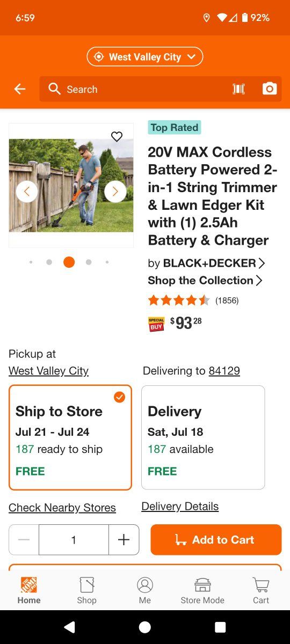
Task: Favorite the product with heart icon
Action: (x=117, y=137)
